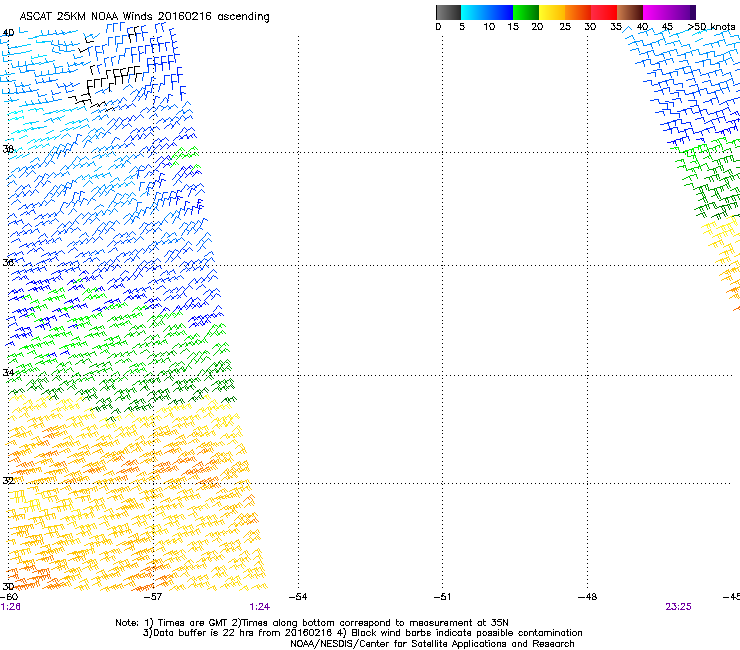Click the green 15-20 knots legend segment
Screen dimensions: 740x650
click(x=526, y=12)
